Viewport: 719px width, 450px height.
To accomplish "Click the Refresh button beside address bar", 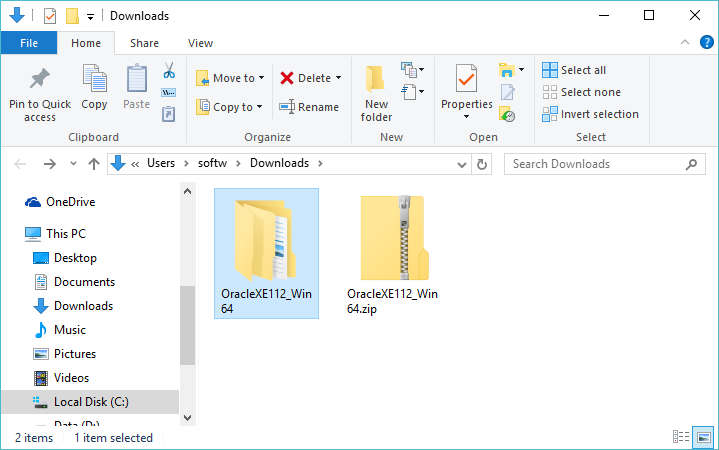I will [481, 164].
